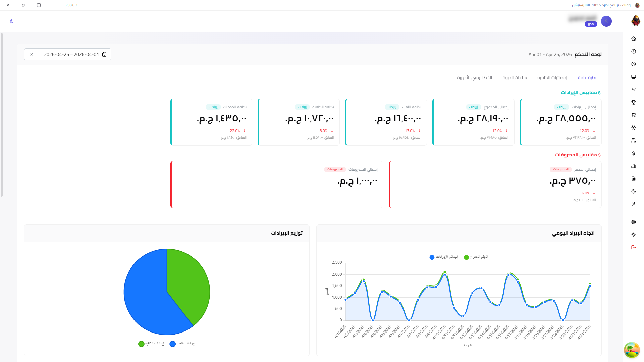Open the three-person group icon in sidebar
The width and height of the screenshot is (644, 362).
(x=634, y=128)
